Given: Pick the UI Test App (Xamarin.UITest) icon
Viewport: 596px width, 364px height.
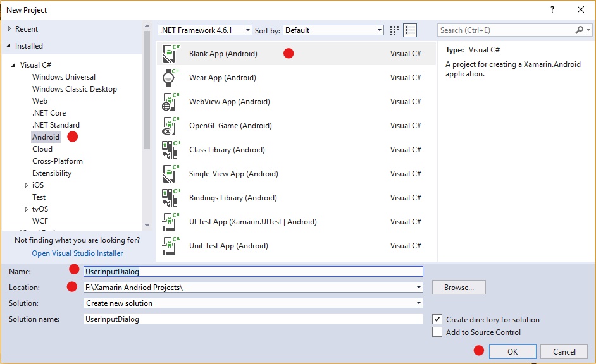Looking at the screenshot, I should click(171, 222).
